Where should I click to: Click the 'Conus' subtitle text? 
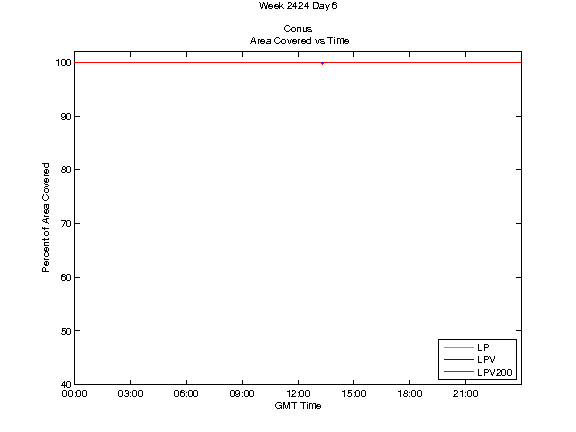(298, 29)
